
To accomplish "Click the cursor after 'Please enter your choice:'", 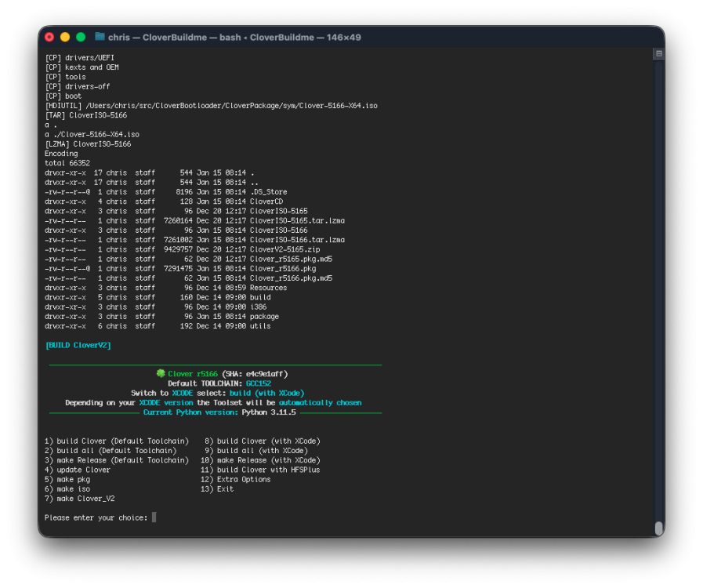I will tap(154, 517).
